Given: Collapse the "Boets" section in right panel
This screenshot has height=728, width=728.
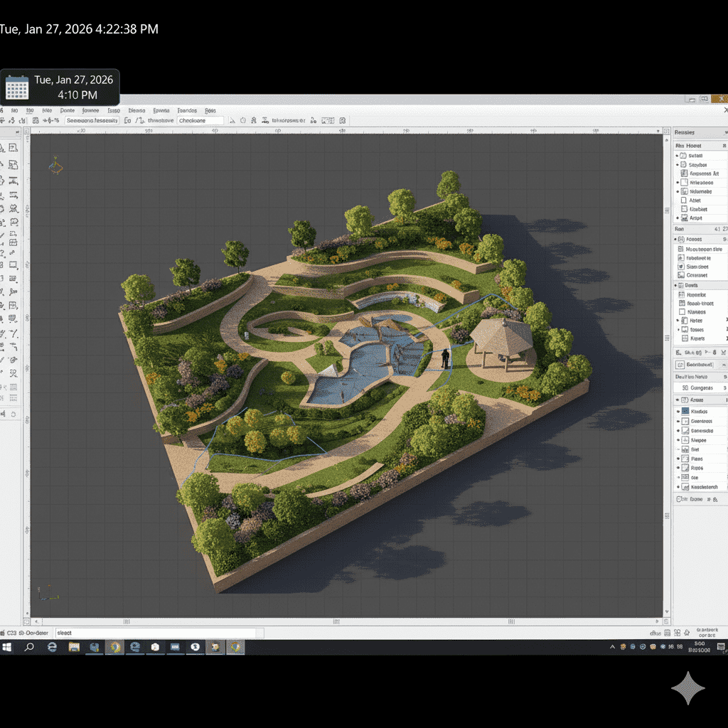Looking at the screenshot, I should point(677,285).
